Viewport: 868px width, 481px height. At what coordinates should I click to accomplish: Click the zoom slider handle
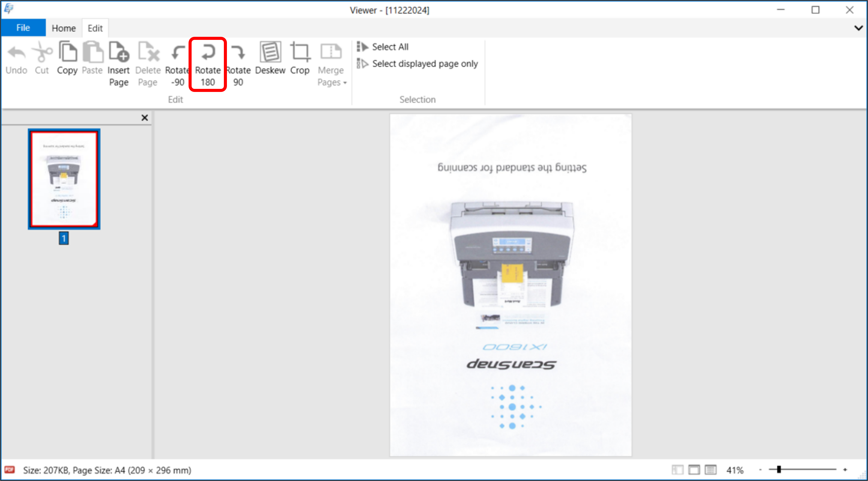[x=779, y=469]
